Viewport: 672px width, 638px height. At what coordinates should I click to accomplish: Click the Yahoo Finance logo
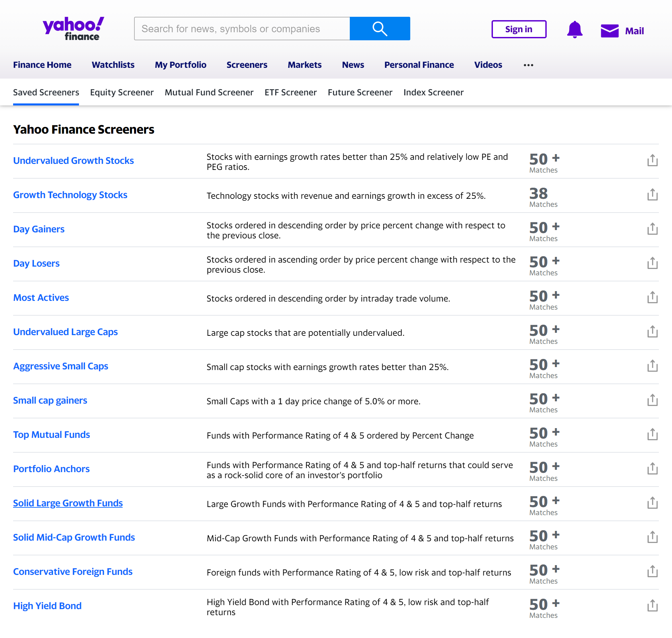[74, 29]
